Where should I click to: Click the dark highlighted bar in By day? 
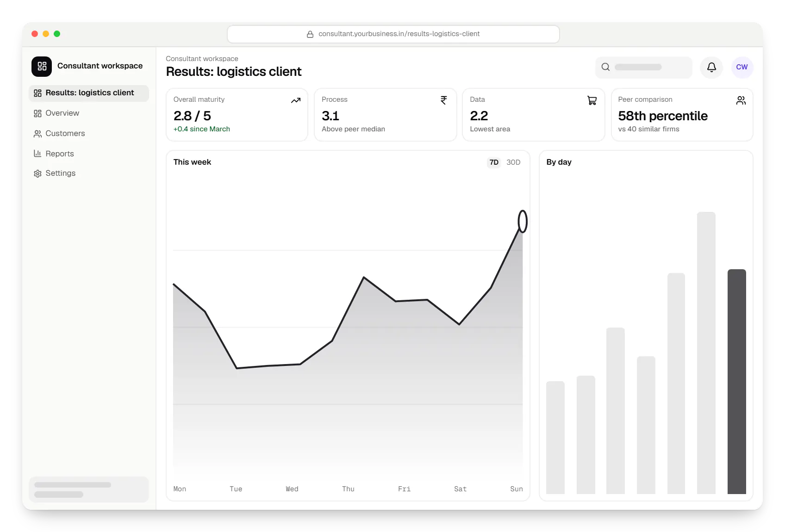click(x=736, y=382)
